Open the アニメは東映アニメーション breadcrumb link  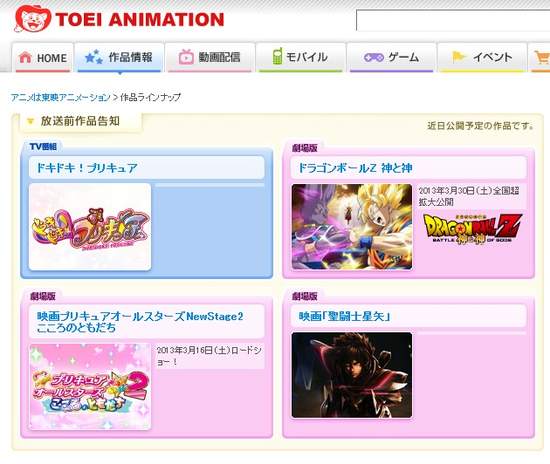(x=60, y=97)
